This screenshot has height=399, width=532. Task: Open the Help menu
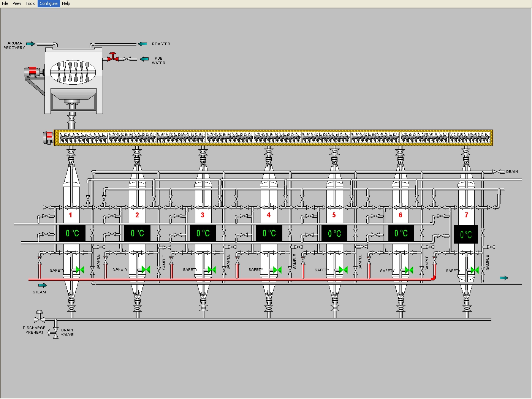click(66, 3)
